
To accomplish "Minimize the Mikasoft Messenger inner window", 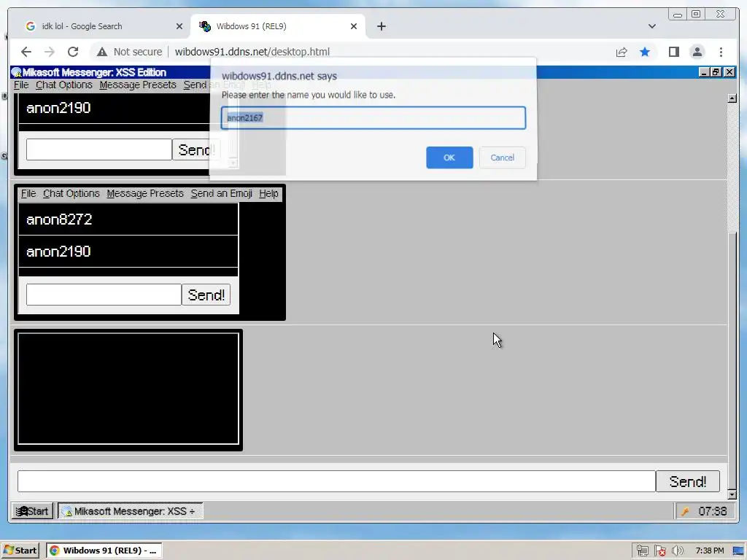I will 704,72.
